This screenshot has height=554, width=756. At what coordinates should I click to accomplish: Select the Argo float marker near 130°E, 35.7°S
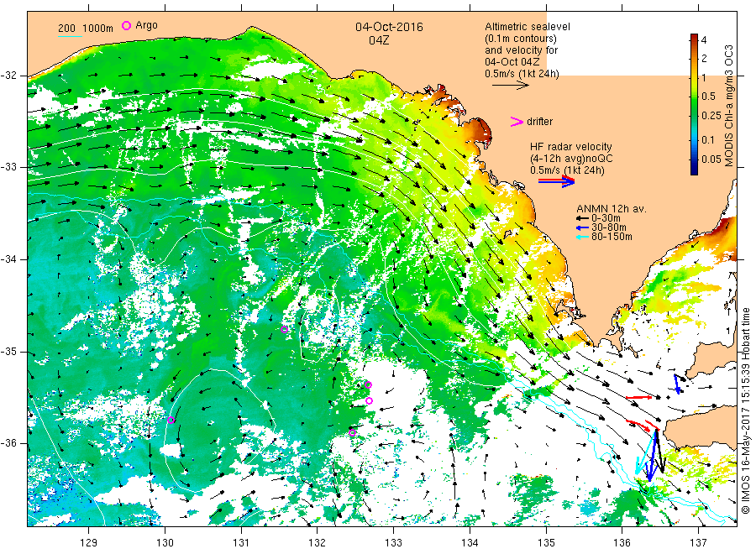171,420
